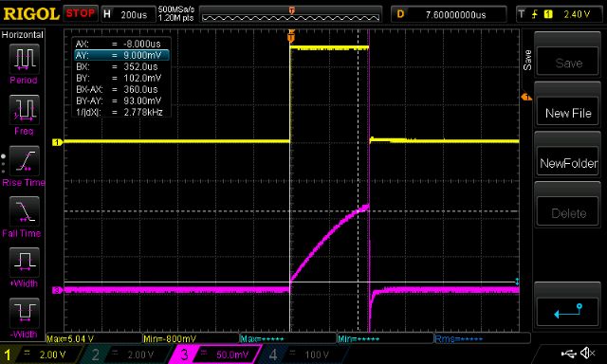Viewport: 607px width, 364px height.
Task: Click the orange trigger position marker
Action: 291,36
